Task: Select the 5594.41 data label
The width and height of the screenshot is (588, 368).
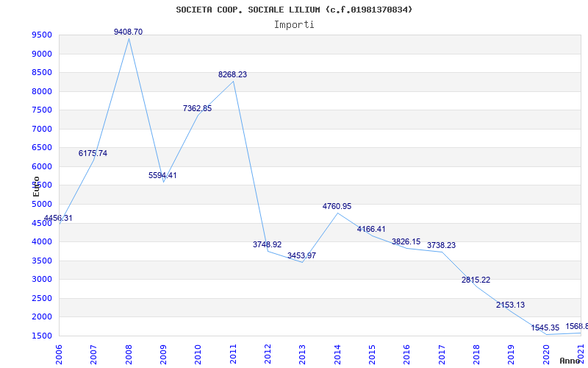Action: click(162, 175)
